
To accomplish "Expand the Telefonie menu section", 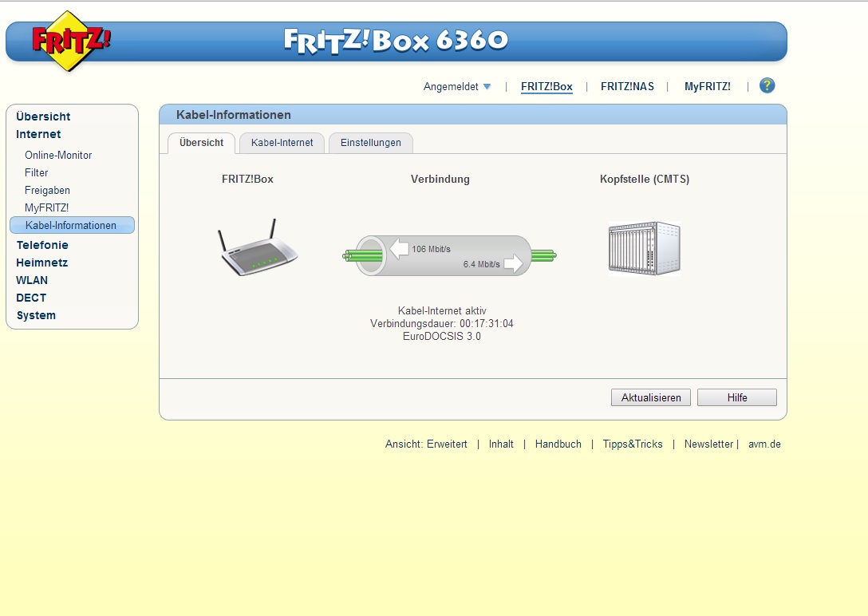I will click(x=42, y=245).
